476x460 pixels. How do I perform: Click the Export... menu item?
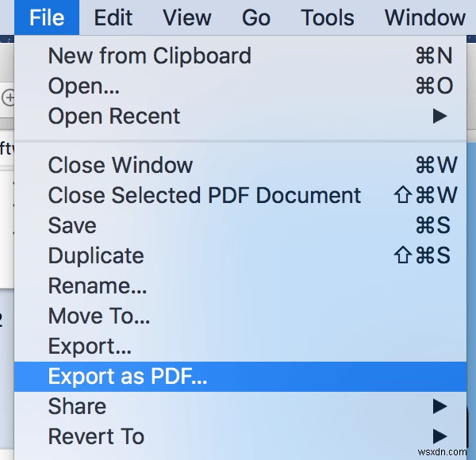[90, 346]
